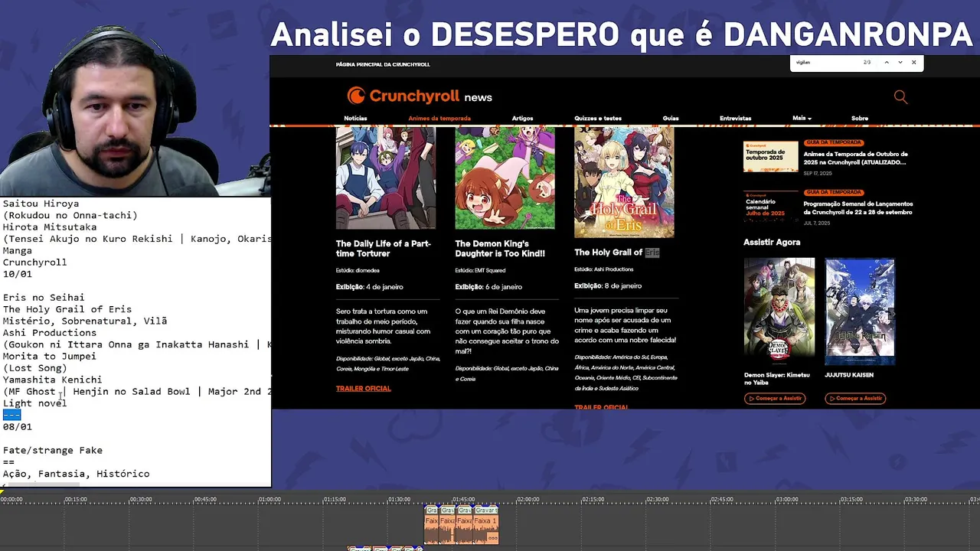This screenshot has width=980, height=551.
Task: Click 'Ação, Fantasia, Histórico' line in notes
Action: click(76, 474)
